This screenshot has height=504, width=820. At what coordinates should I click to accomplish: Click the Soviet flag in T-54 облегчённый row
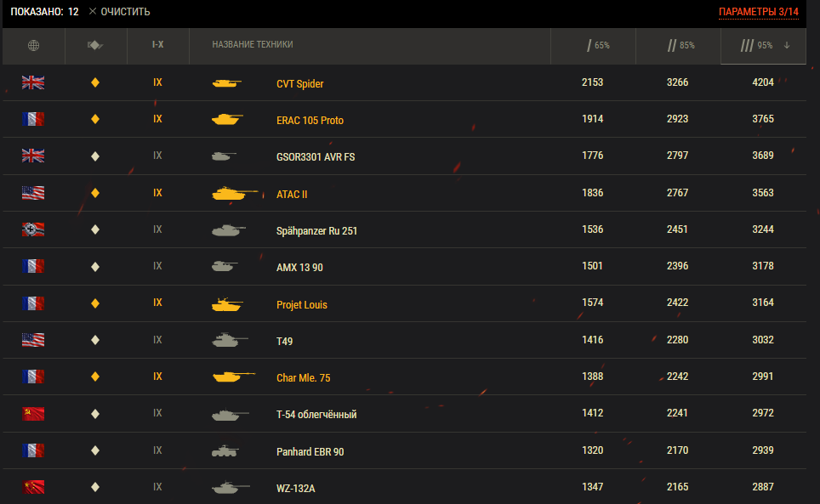(33, 414)
